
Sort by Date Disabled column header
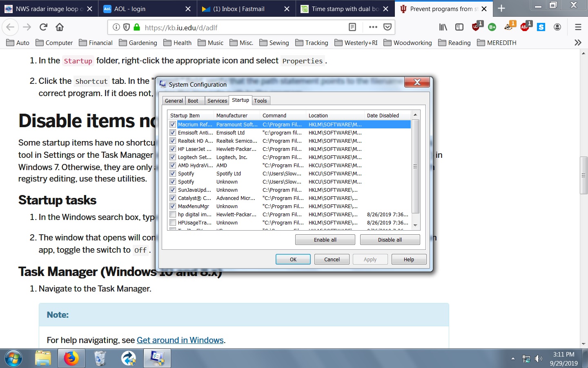(x=387, y=115)
